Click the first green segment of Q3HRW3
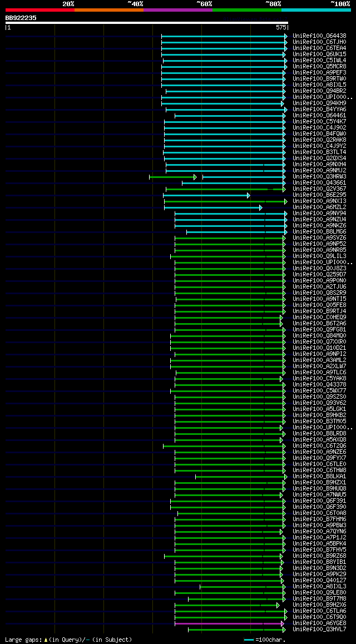This screenshot has width=356, height=644. click(173, 177)
